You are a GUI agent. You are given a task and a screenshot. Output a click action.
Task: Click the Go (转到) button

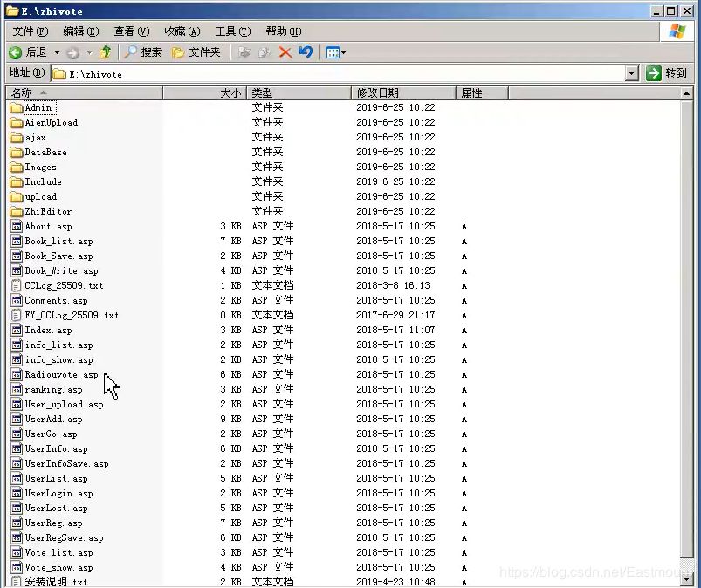(x=666, y=72)
